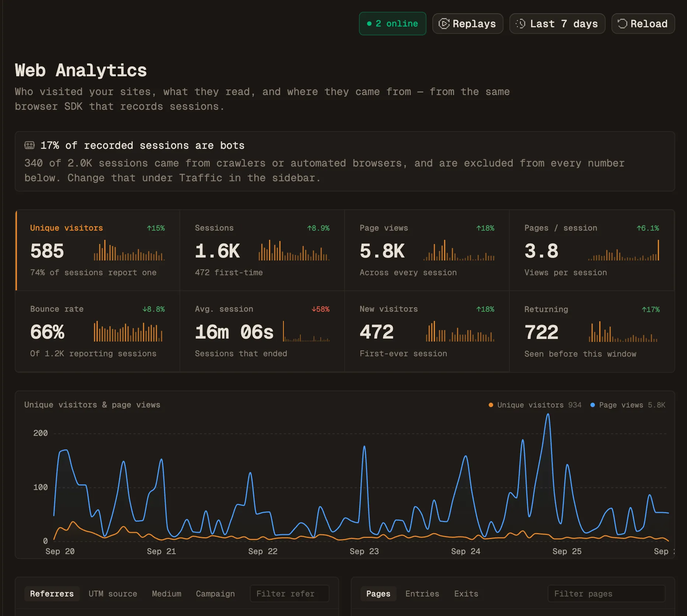
Task: Switch to the Campaign tab
Action: [x=215, y=594]
